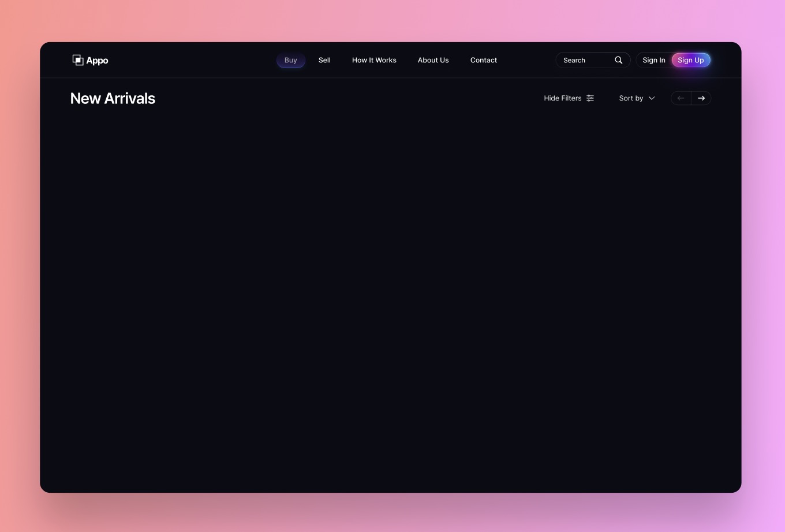Navigate to the About Us section

[x=433, y=60]
